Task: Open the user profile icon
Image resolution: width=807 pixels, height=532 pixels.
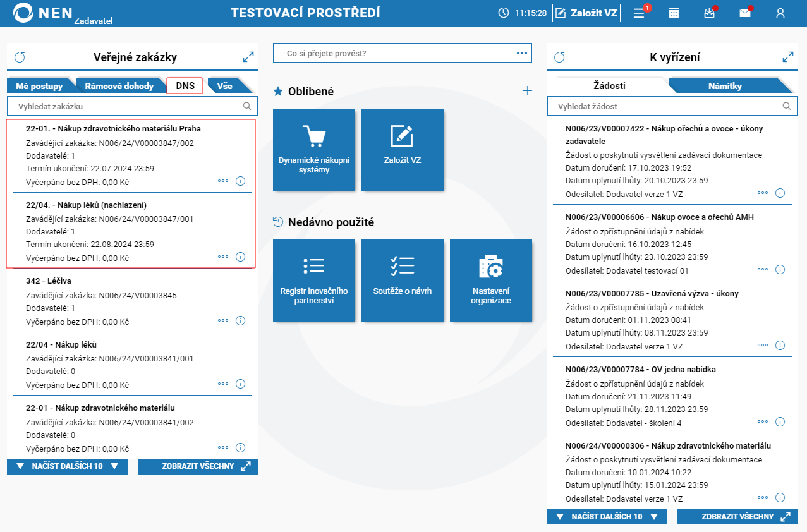Action: click(x=780, y=13)
